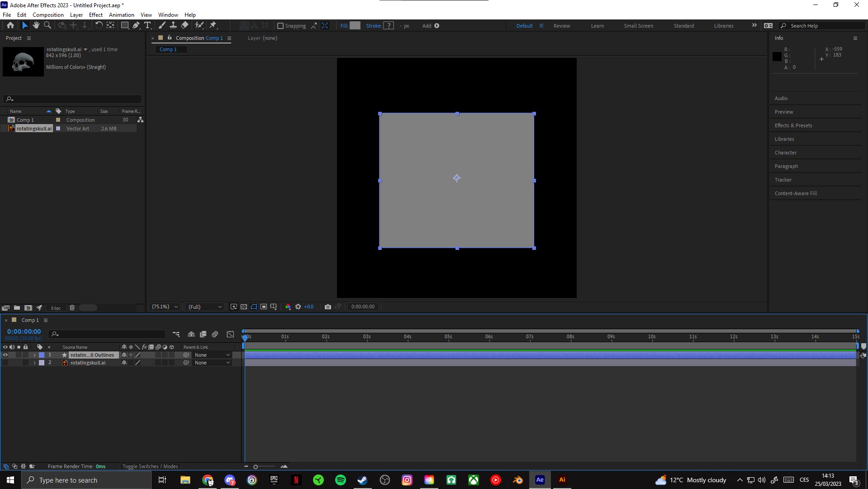Click Toggle Switches / Modes
868x489 pixels.
(150, 466)
